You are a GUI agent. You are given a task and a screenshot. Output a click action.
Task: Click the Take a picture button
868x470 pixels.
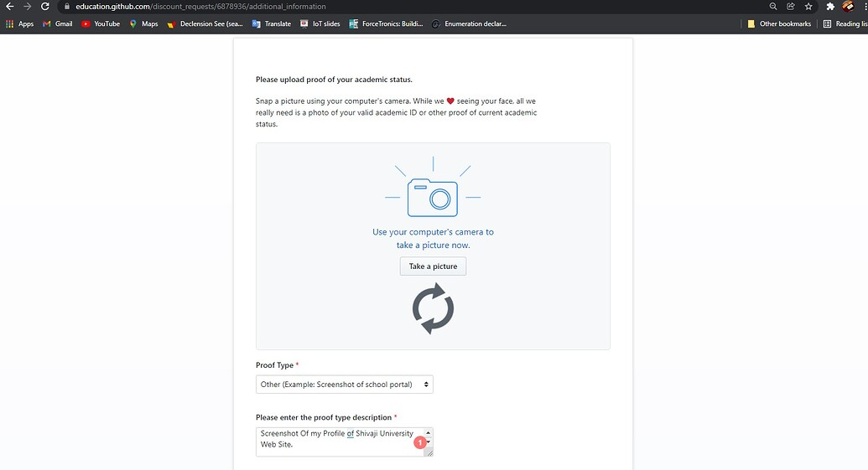[433, 266]
